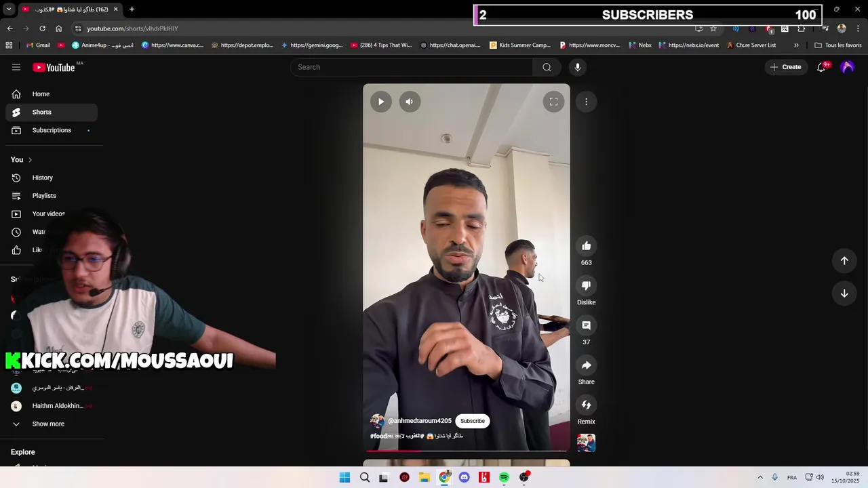This screenshot has height=488, width=868.
Task: Click the Explore section heading
Action: pyautogui.click(x=23, y=452)
